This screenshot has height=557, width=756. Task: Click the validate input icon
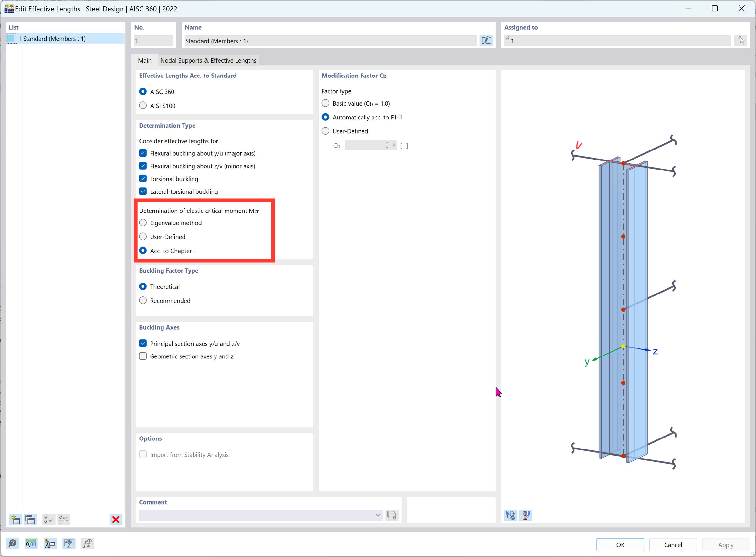click(48, 520)
